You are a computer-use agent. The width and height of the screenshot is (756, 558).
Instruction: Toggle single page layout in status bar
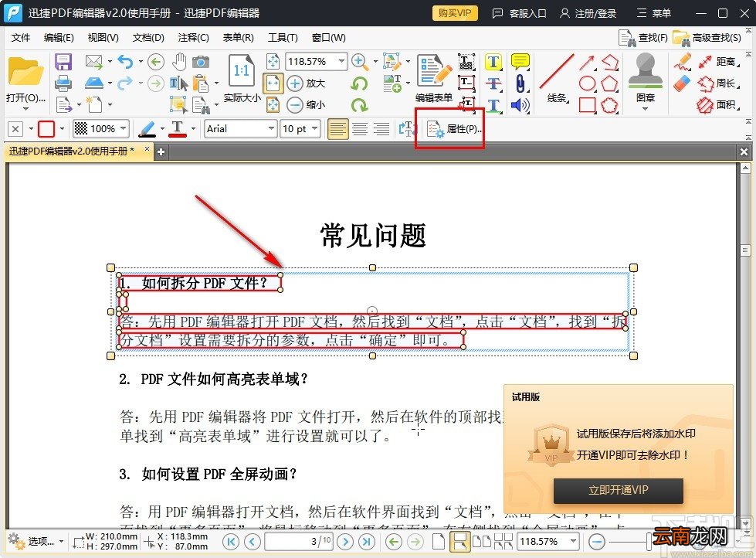(438, 542)
